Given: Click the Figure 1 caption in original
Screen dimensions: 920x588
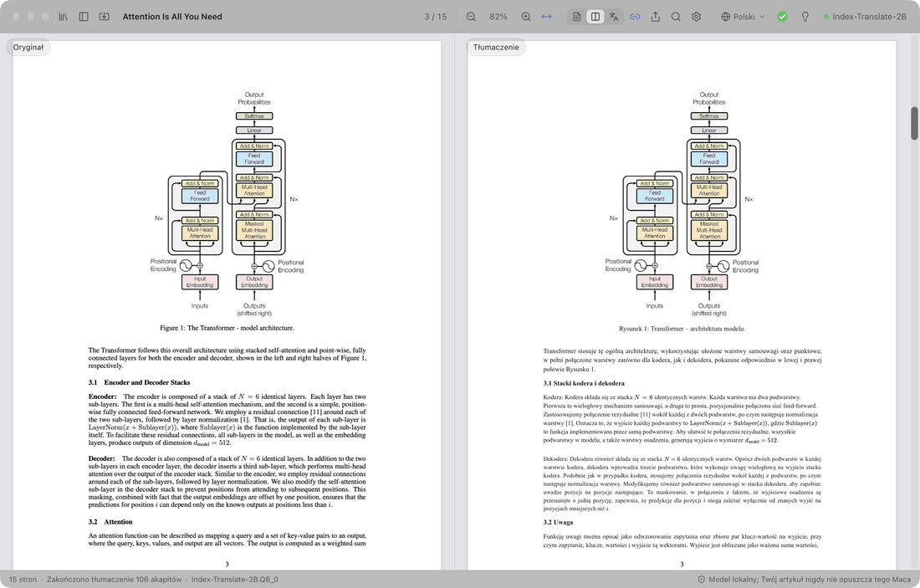Looking at the screenshot, I should point(227,327).
